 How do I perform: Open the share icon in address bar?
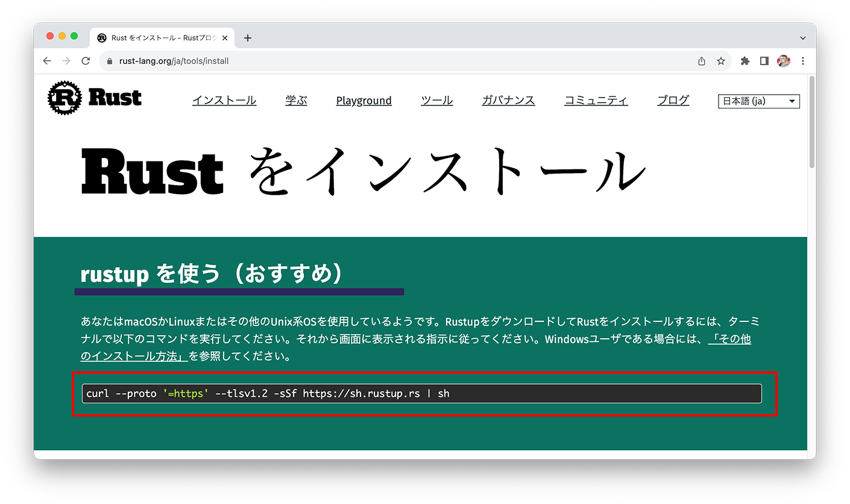coord(701,61)
